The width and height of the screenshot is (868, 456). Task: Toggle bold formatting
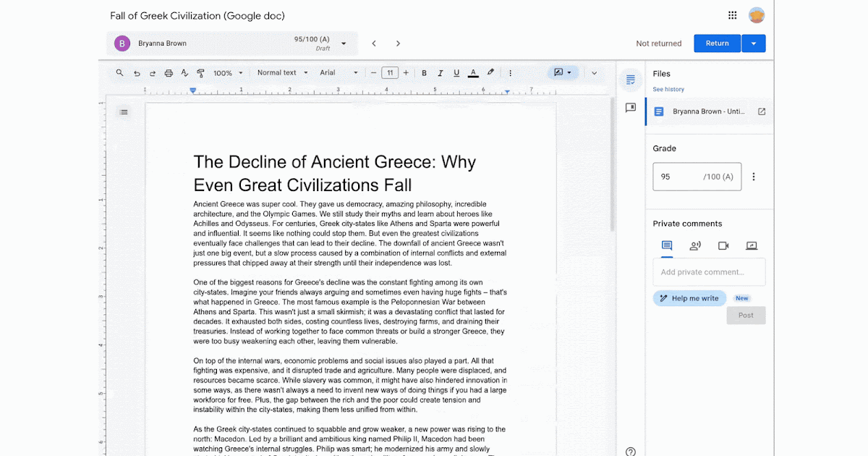(x=424, y=73)
